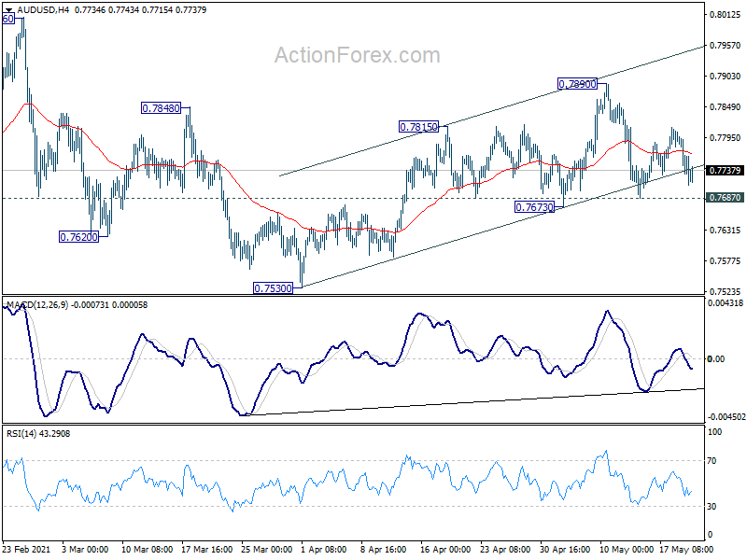Click the current price tag 0.77379
The width and height of the screenshot is (747, 560).
(x=725, y=171)
